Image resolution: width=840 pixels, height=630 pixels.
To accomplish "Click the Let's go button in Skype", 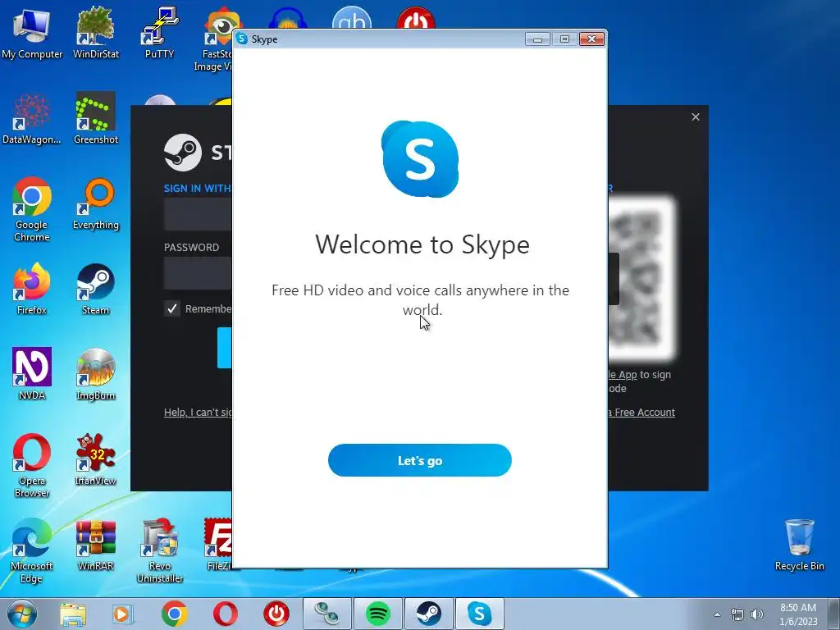I will coord(419,460).
